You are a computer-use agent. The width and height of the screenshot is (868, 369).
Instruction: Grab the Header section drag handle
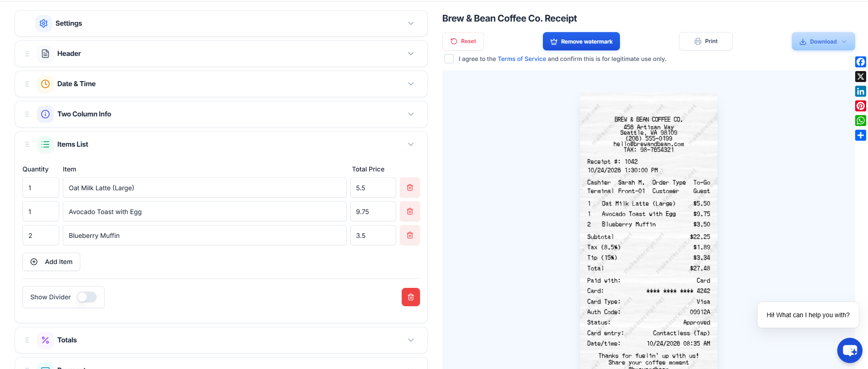point(27,54)
